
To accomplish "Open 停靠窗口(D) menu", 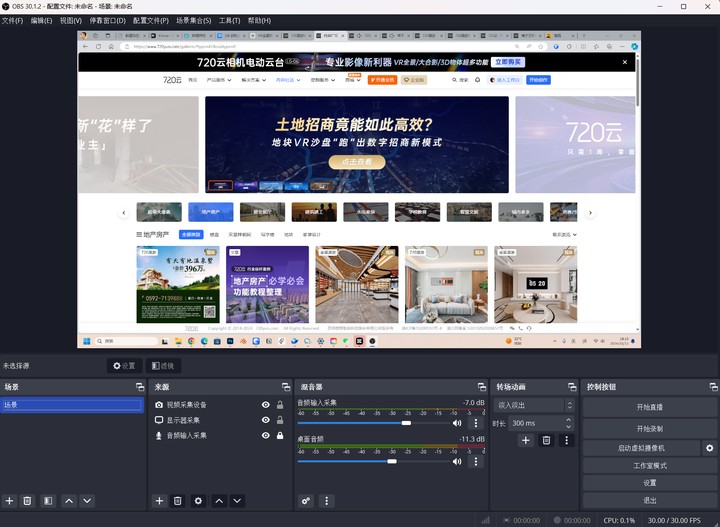I will (107, 21).
